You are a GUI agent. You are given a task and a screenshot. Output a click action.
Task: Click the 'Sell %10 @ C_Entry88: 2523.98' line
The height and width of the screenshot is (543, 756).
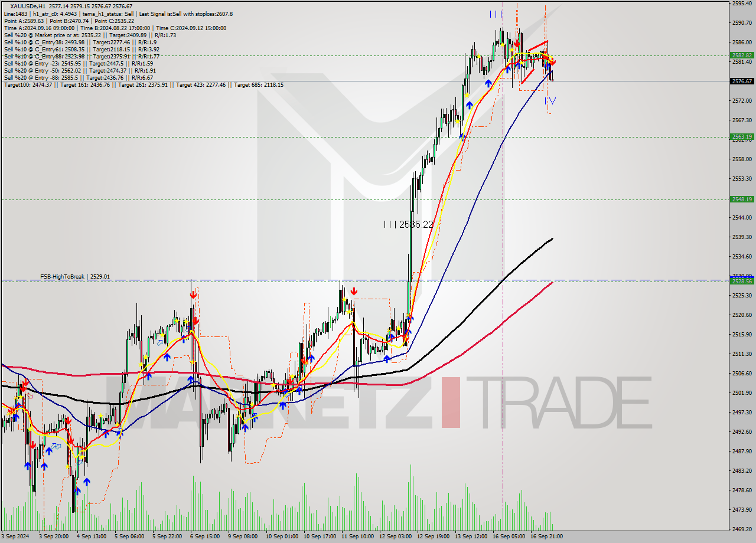(82, 56)
